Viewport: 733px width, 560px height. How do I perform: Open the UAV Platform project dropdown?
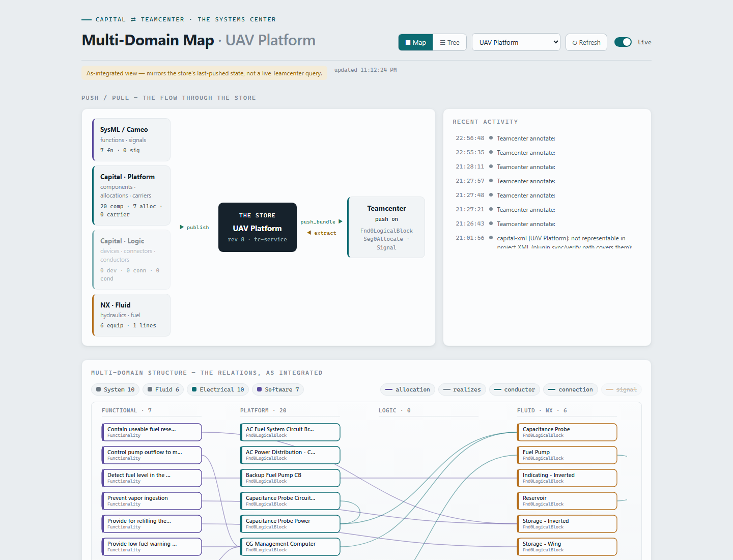516,42
